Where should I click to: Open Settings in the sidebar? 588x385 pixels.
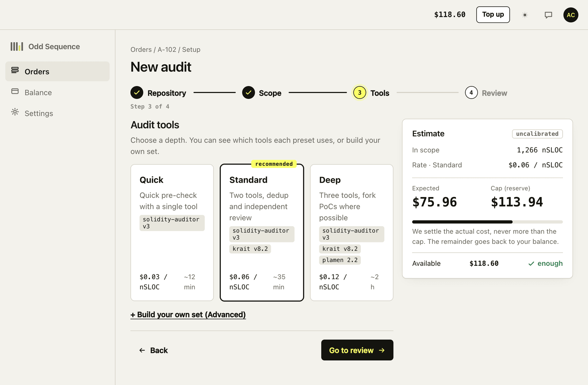tap(57, 113)
